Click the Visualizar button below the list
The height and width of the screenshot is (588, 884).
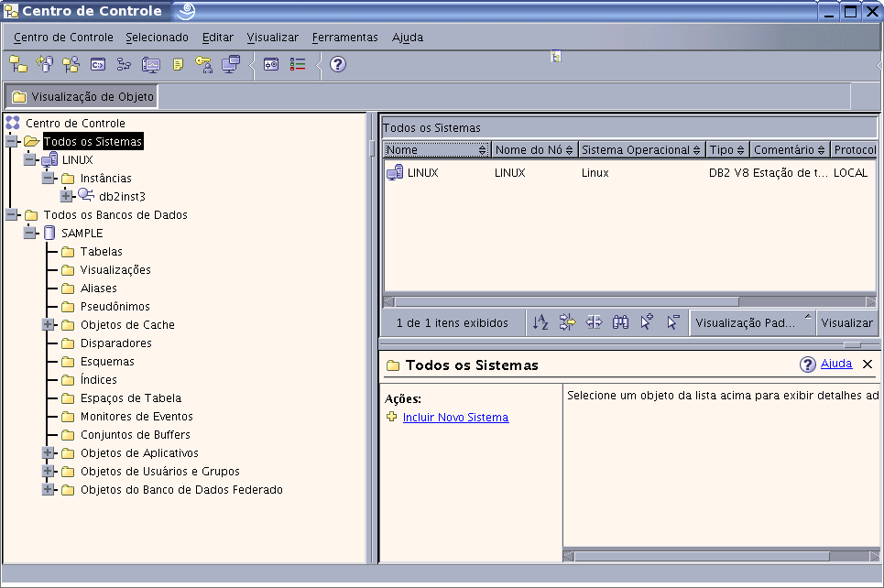pyautogui.click(x=846, y=323)
